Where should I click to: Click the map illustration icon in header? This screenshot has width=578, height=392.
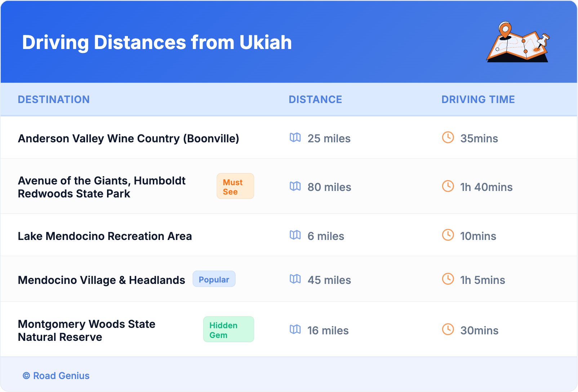pos(518,42)
